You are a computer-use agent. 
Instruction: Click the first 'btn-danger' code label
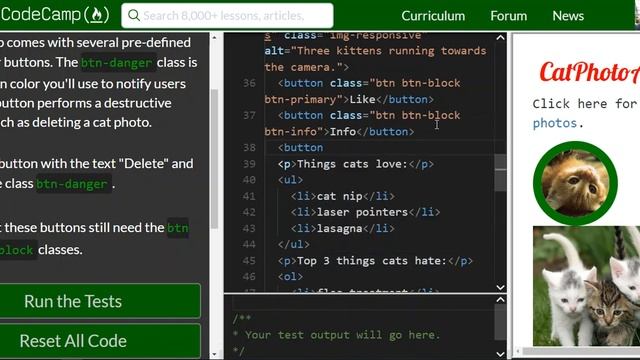pos(117,63)
